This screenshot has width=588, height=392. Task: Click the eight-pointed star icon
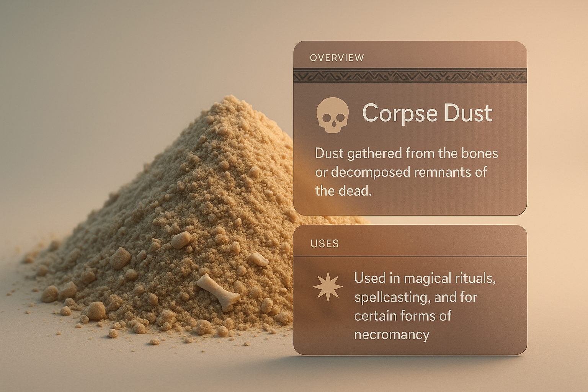pos(328,287)
